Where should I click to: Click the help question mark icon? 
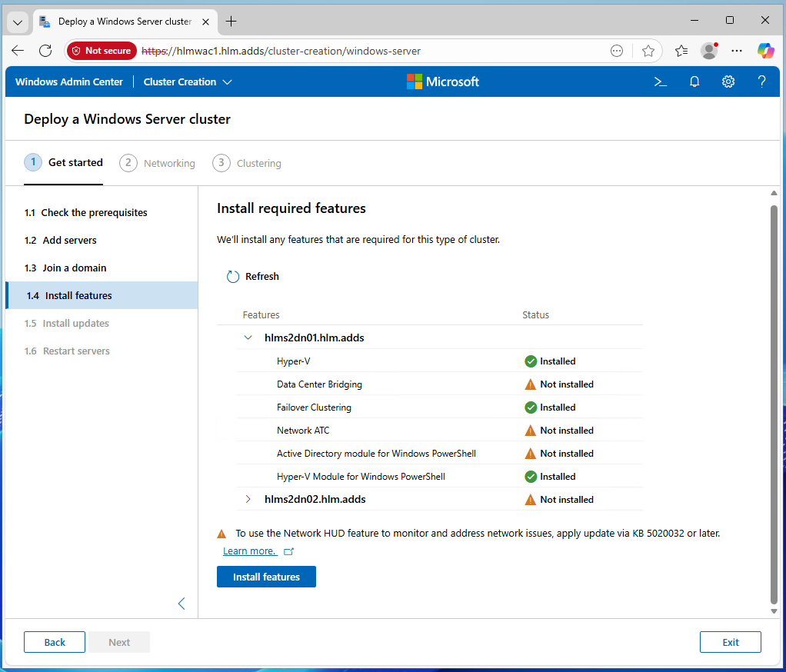761,82
